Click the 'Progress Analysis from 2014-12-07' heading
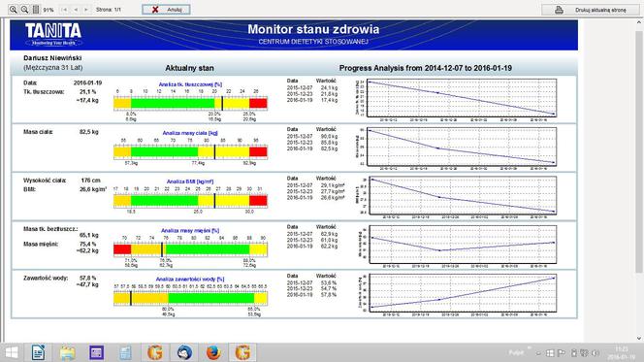644x362 pixels. point(426,68)
